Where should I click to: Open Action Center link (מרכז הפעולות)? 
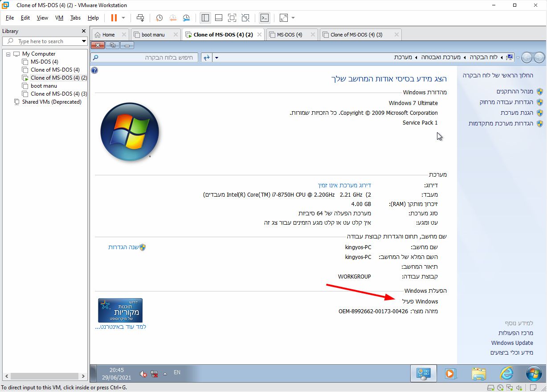point(516,333)
